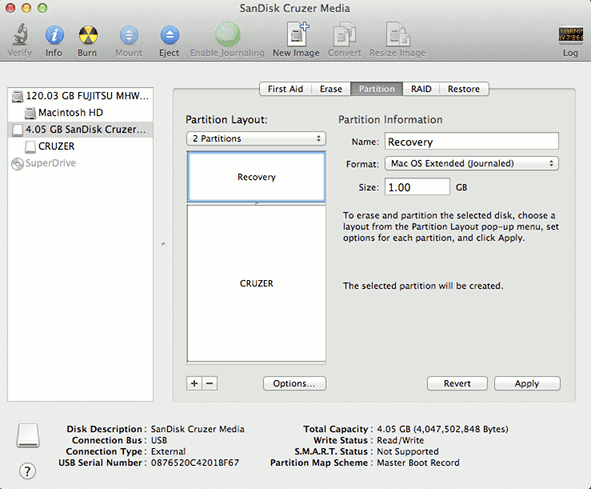The width and height of the screenshot is (591, 489).
Task: Click the Resize Image icon
Action: (x=397, y=34)
